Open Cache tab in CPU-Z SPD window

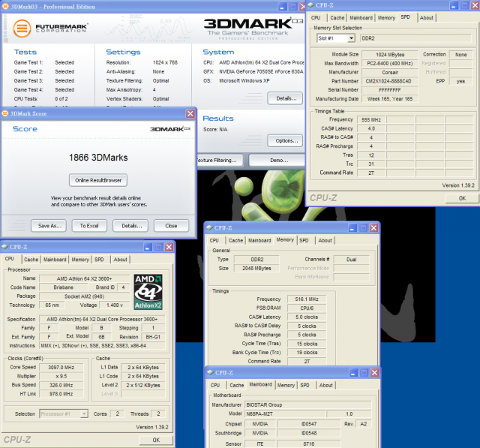(337, 18)
